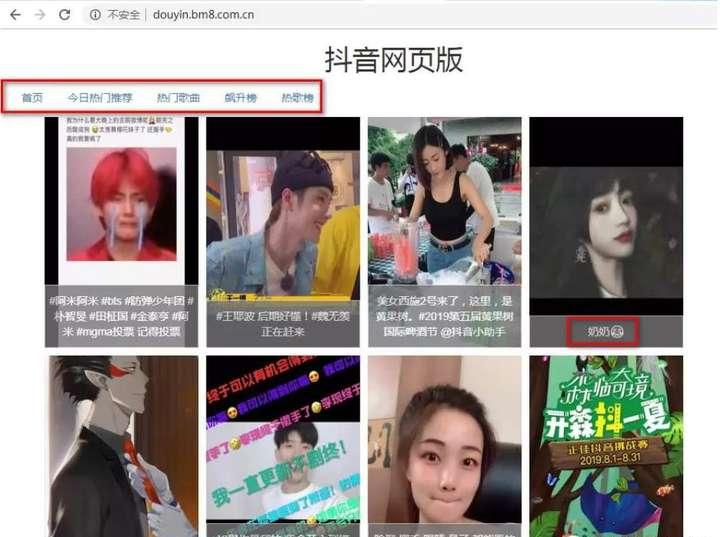This screenshot has width=720, height=537.
Task: Open the 飙升榜 navigation link
Action: tap(240, 97)
